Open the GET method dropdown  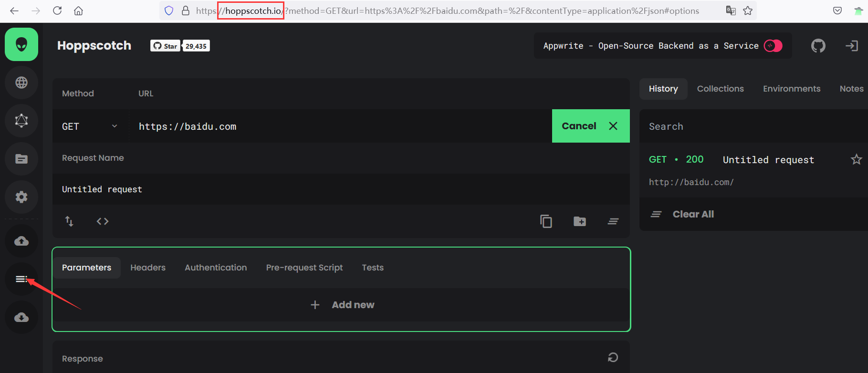pyautogui.click(x=90, y=126)
